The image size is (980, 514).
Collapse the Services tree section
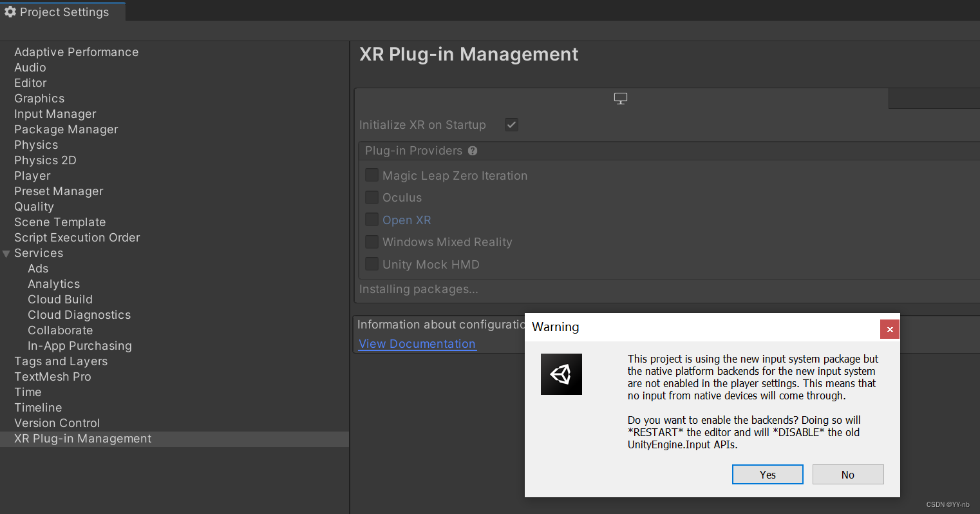pos(6,254)
